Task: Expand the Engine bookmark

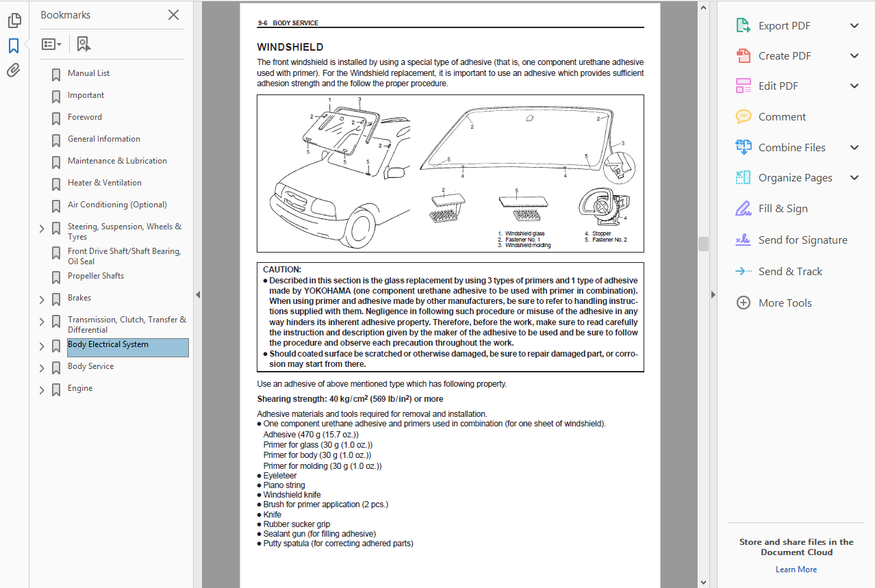Action: click(41, 389)
